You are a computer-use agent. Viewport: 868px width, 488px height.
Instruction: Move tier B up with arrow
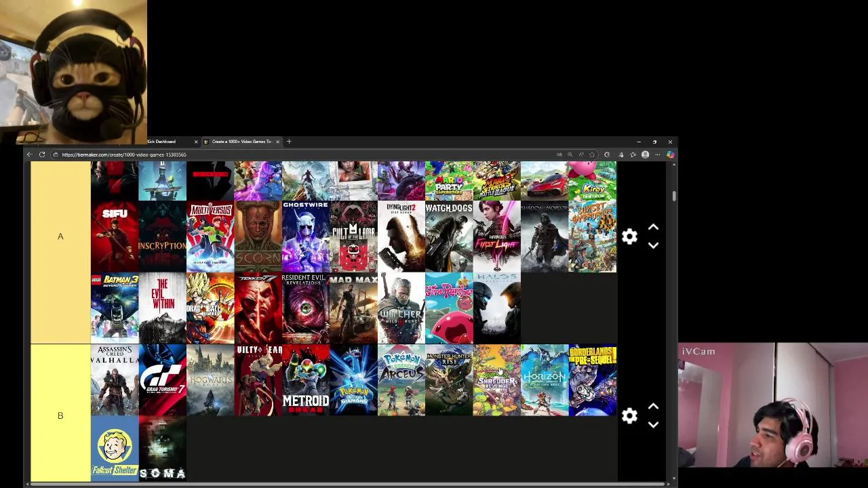click(653, 407)
